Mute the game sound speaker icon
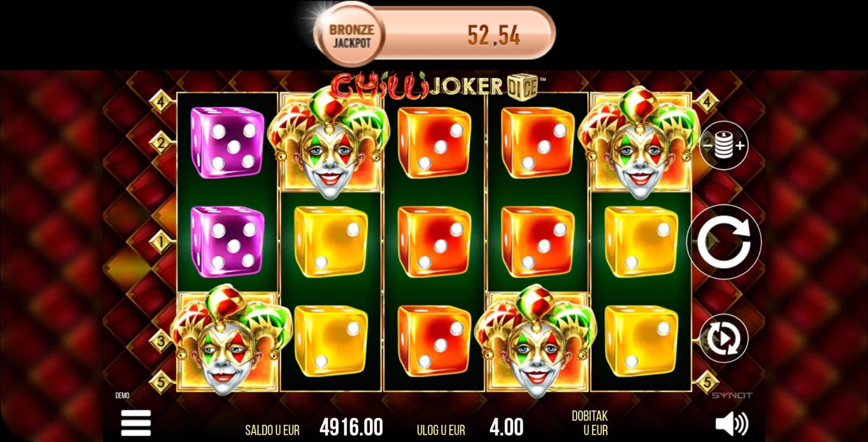Viewport: 868px width, 442px height. coord(732,424)
